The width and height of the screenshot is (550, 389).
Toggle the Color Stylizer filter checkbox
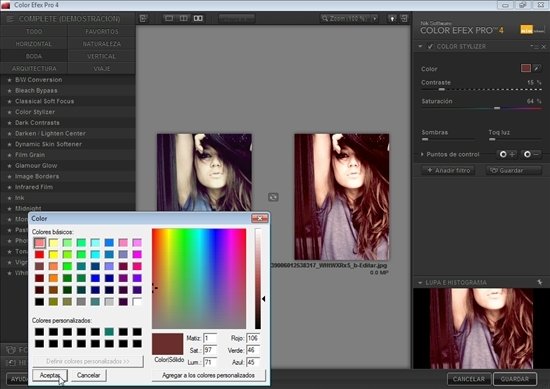(x=430, y=46)
